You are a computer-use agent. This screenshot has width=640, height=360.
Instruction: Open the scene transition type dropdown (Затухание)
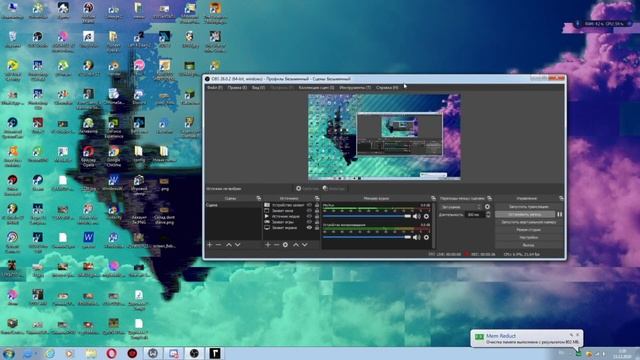(461, 207)
